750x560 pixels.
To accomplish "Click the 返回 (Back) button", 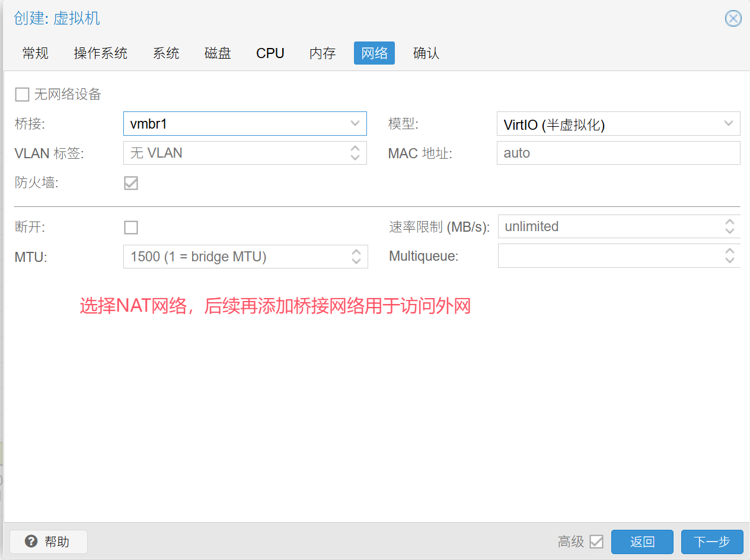I will [x=642, y=542].
